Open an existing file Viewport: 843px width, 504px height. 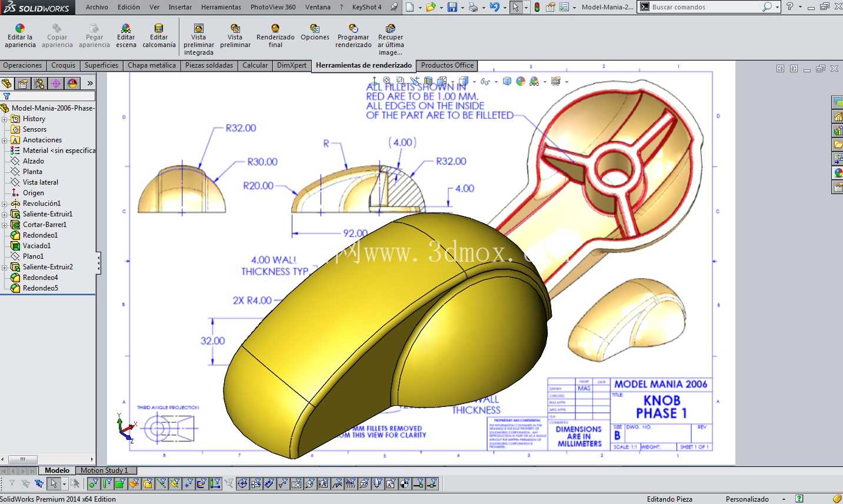click(431, 7)
